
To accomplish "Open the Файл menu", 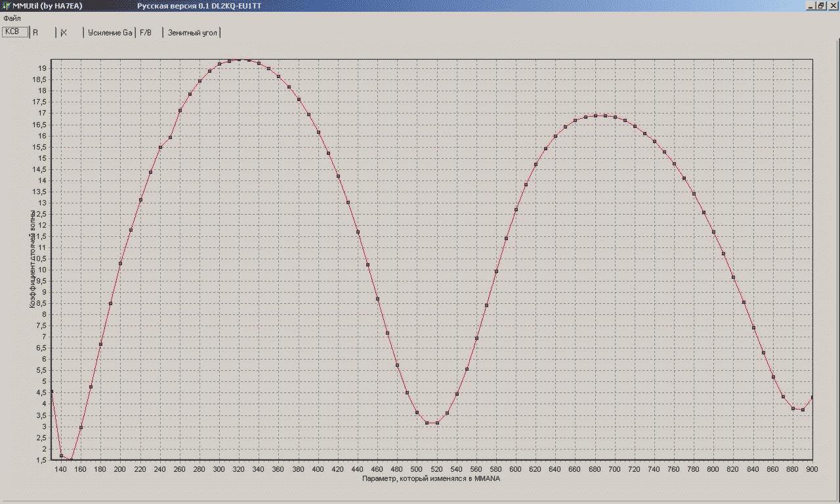I will [x=12, y=18].
